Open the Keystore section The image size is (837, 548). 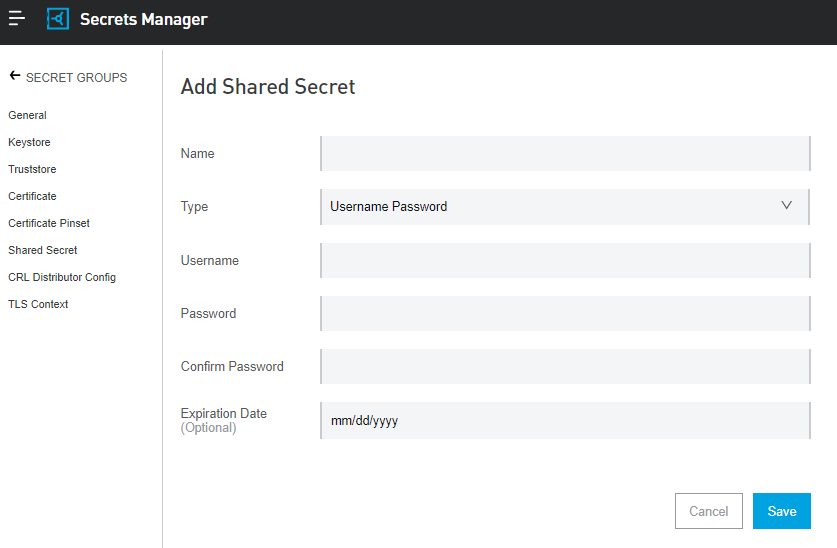click(29, 142)
